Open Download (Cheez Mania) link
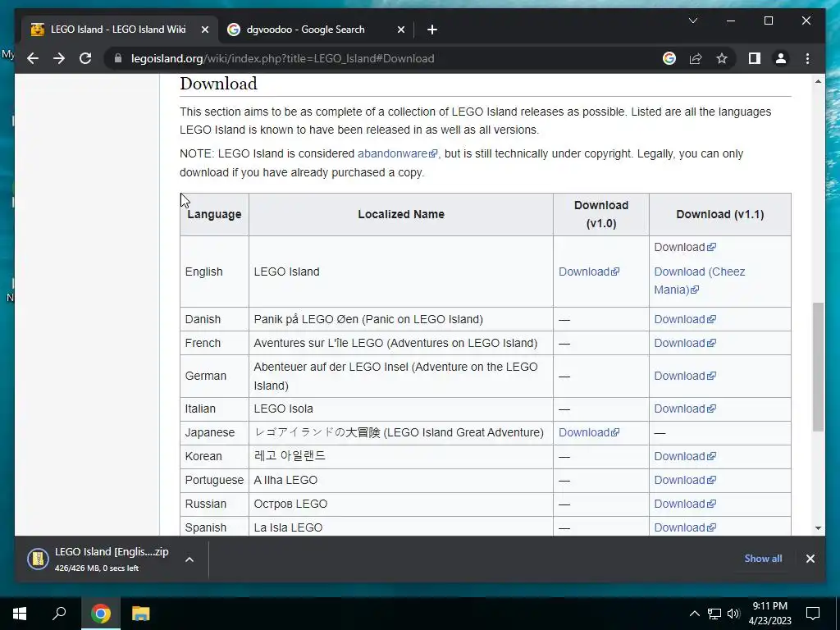 [699, 281]
